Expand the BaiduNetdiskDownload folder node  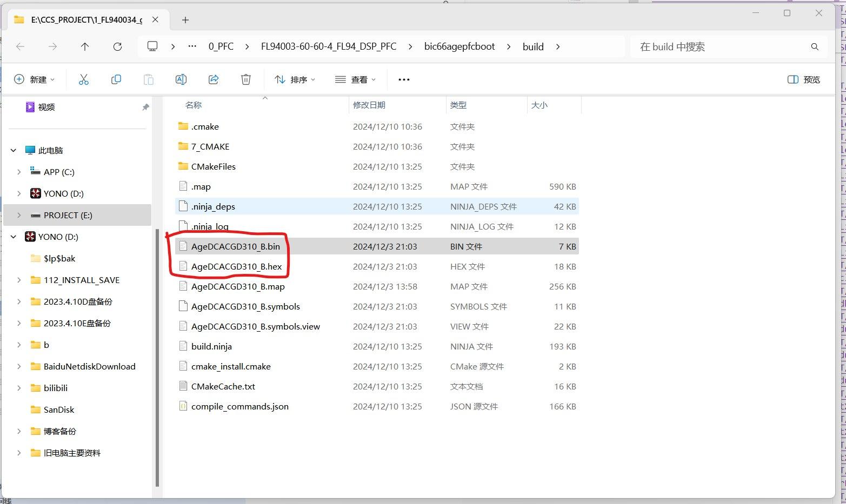click(19, 366)
